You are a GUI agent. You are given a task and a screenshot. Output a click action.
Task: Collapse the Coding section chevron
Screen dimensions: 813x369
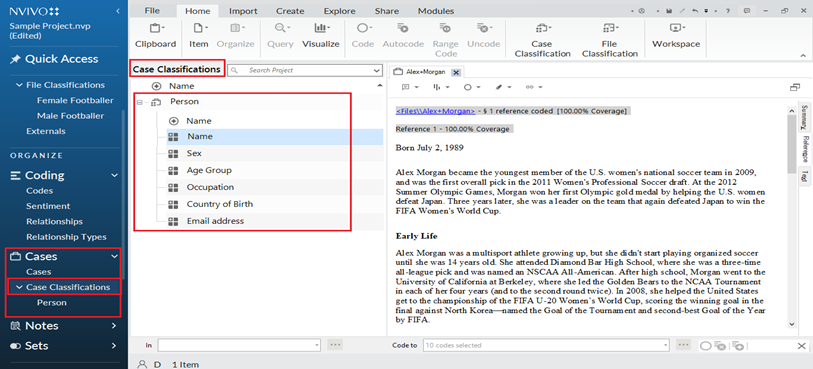pos(115,176)
